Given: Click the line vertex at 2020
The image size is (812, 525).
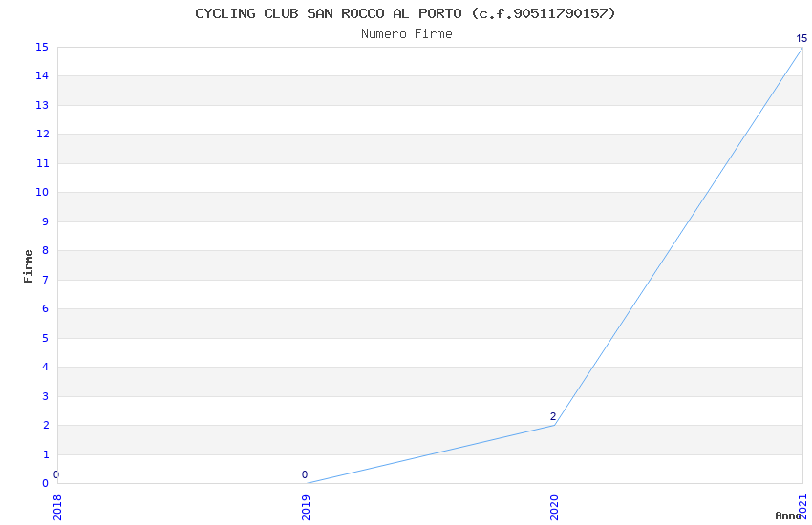Looking at the screenshot, I should [x=554, y=425].
